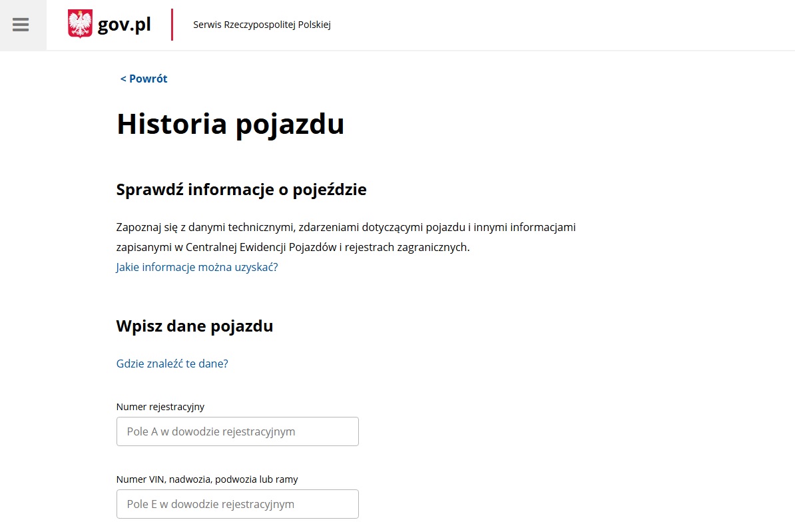
Task: Click the red vertical divider in the header
Action: 172,25
